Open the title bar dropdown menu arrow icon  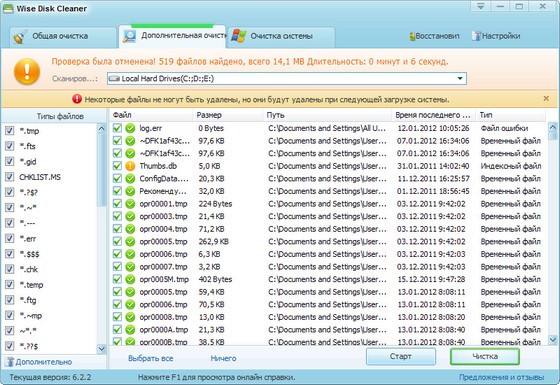point(481,6)
